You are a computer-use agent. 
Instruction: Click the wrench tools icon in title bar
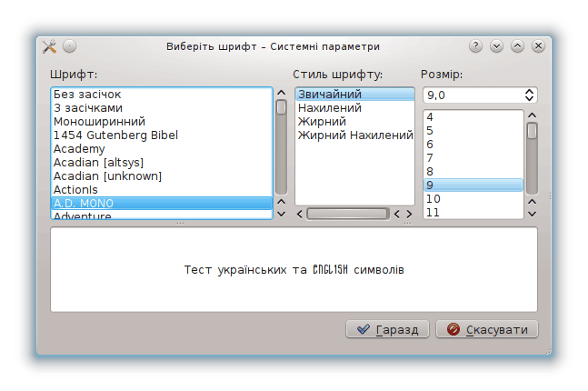50,46
